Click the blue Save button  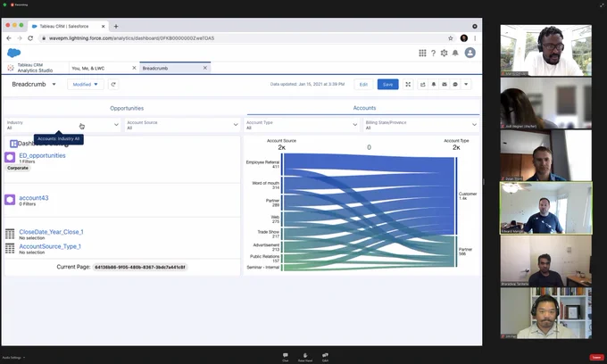388,85
